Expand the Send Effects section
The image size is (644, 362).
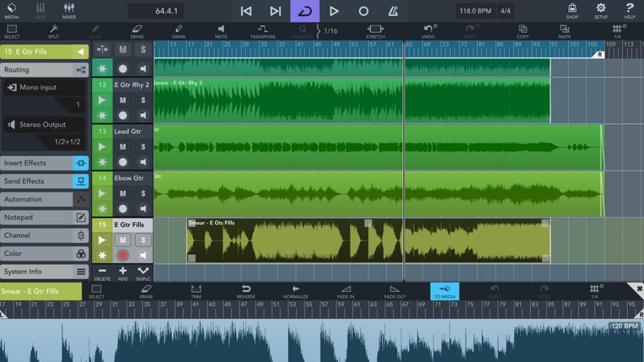click(44, 181)
